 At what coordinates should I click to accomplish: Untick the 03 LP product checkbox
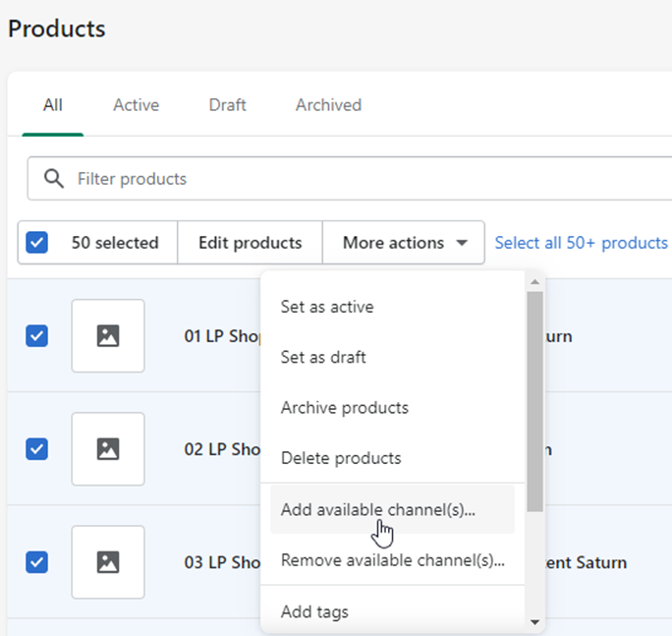36,562
